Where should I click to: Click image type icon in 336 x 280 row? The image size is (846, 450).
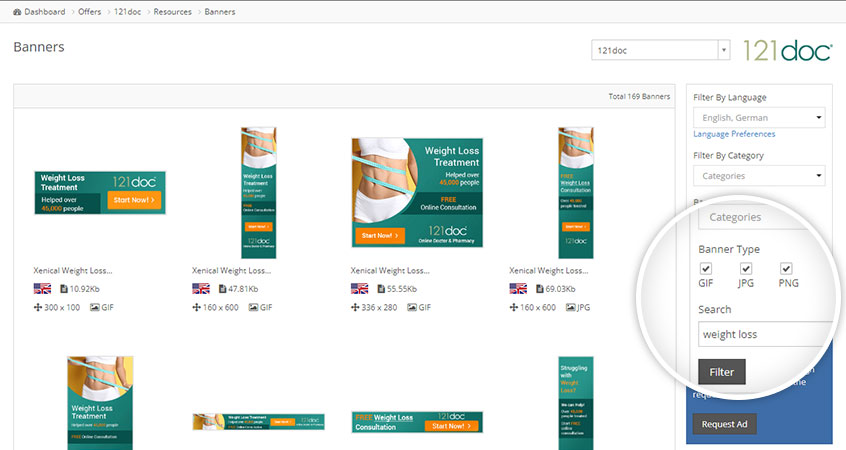coord(412,307)
